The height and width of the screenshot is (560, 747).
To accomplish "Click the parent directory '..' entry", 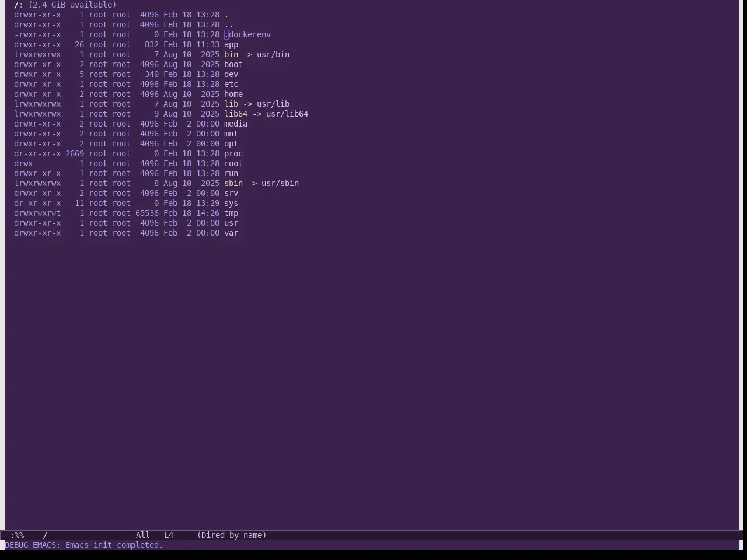I will pos(229,24).
